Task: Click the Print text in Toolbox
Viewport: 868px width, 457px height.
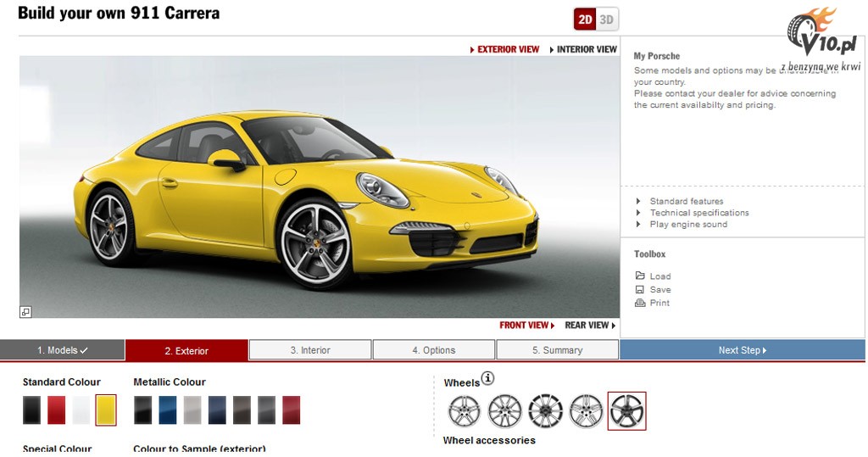Action: (x=659, y=303)
